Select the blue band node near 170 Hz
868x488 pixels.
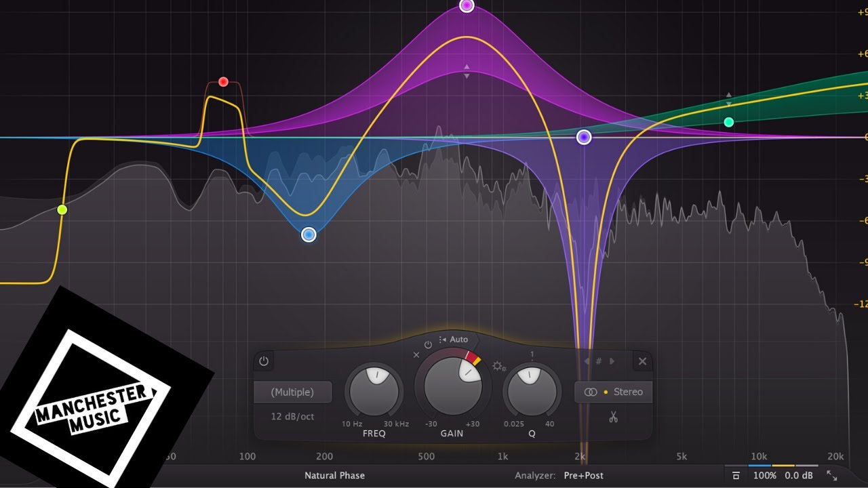309,235
